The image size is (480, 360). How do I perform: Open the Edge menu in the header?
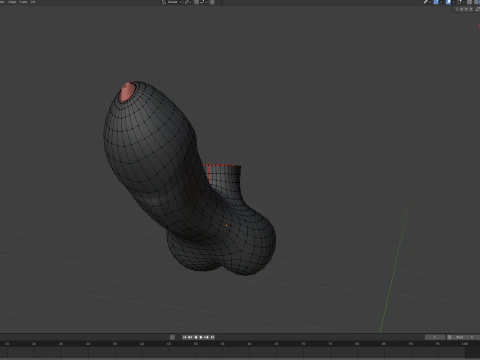12,2
